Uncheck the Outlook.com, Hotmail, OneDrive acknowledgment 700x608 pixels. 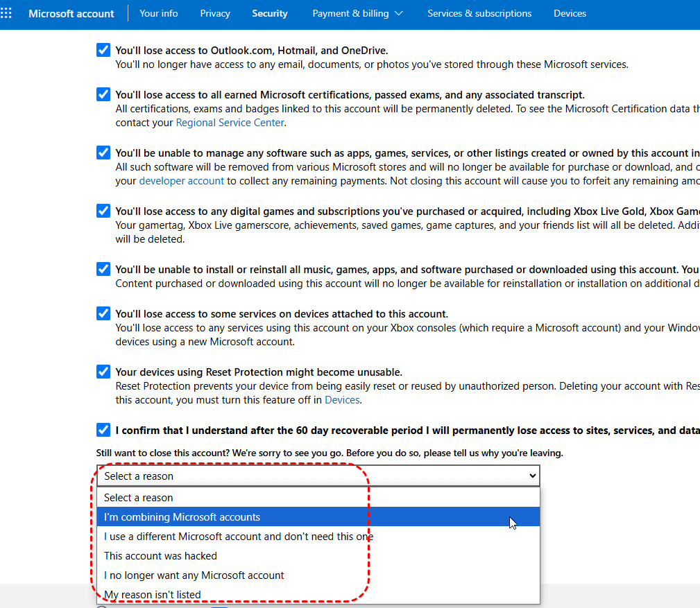tap(103, 50)
